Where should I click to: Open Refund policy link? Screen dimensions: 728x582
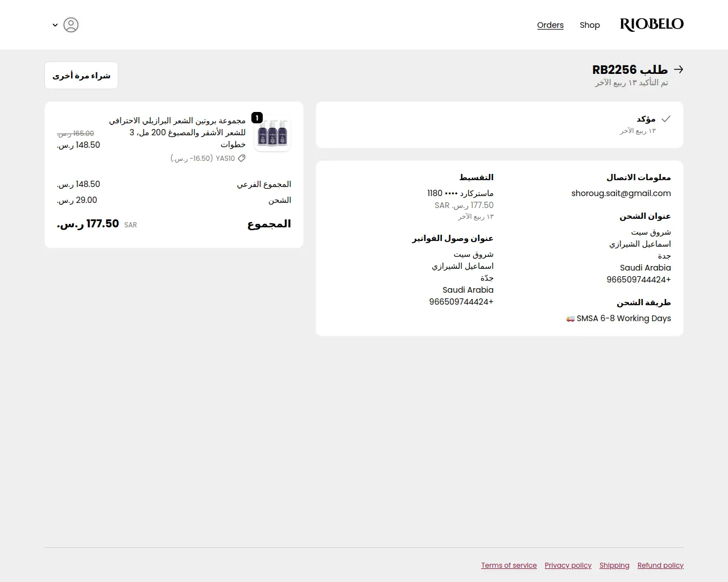pyautogui.click(x=660, y=565)
